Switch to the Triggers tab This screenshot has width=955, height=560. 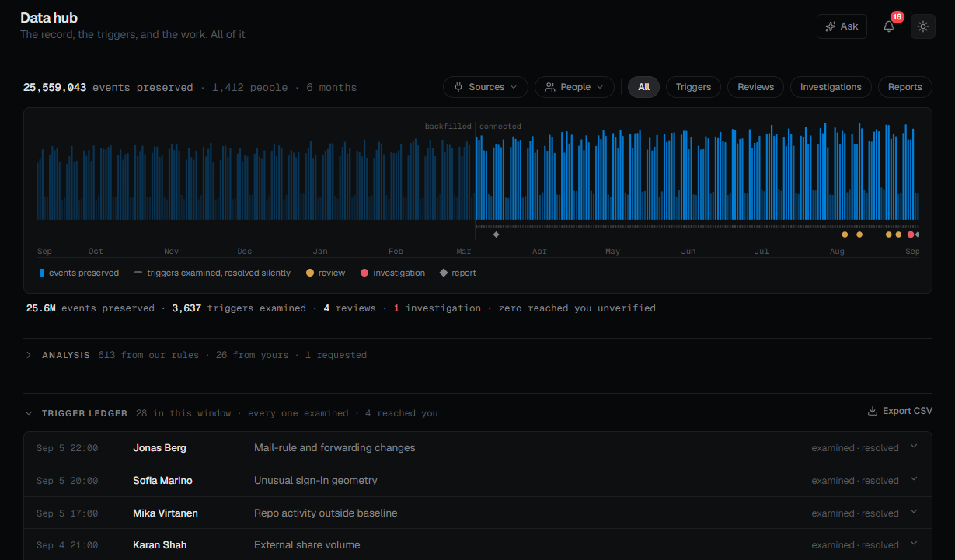[x=693, y=87]
